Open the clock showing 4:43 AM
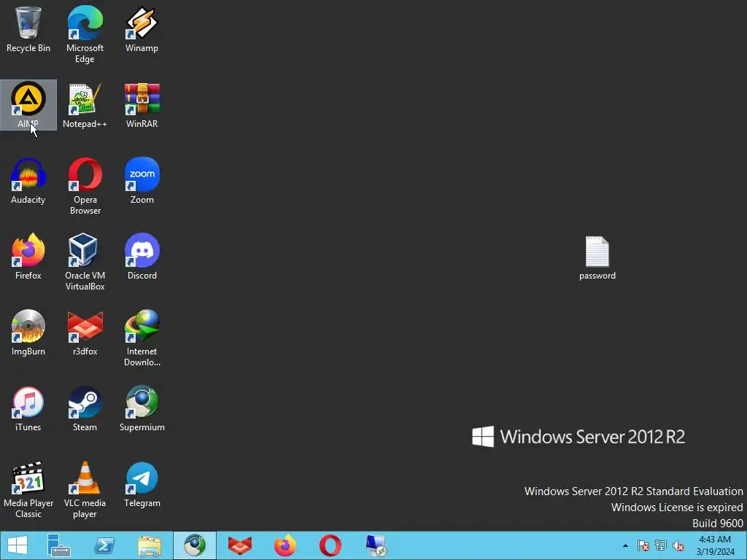Image resolution: width=747 pixels, height=560 pixels. [x=715, y=545]
